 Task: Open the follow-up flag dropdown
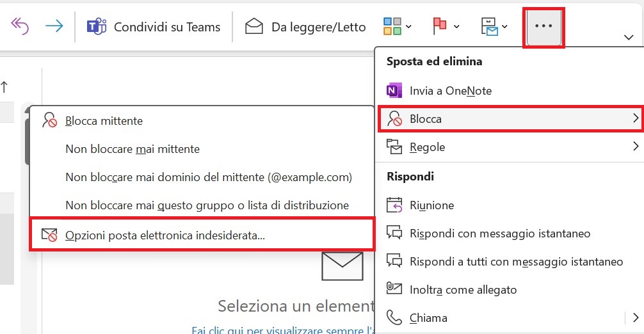tap(446, 27)
